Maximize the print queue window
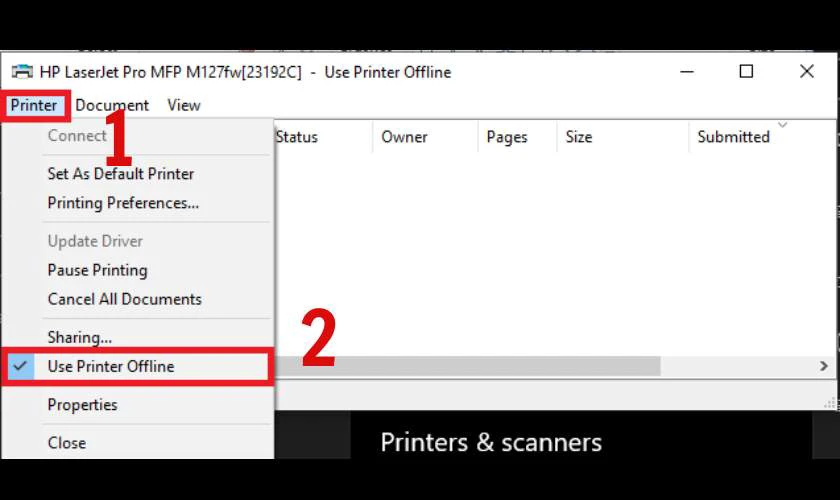Image resolution: width=840 pixels, height=500 pixels. [x=746, y=71]
